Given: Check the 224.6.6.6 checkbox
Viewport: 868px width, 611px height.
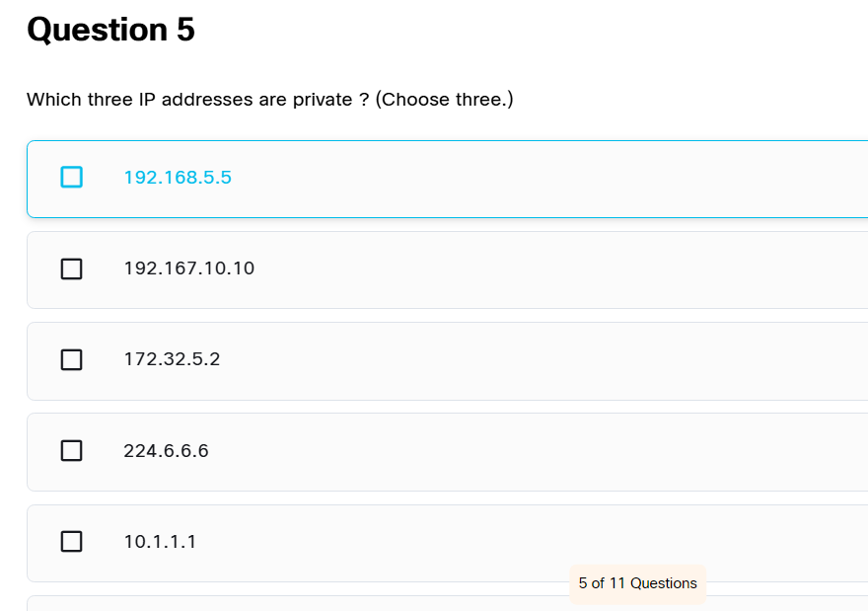Looking at the screenshot, I should [71, 451].
